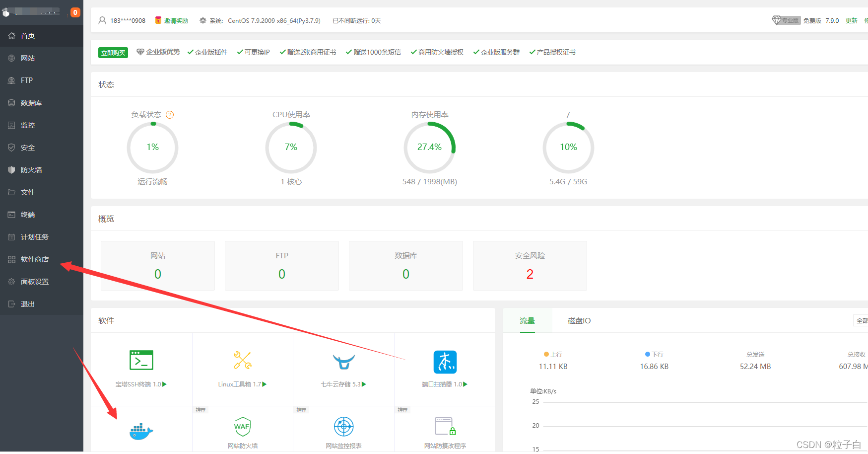Click the 内存使用率 27.4% gauge
This screenshot has height=454, width=868.
click(x=429, y=148)
